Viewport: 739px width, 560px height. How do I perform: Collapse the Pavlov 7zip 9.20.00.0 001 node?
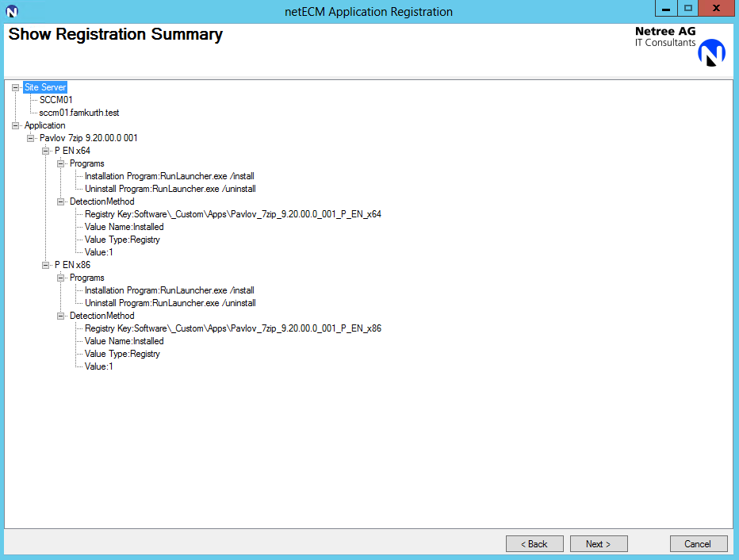pos(31,138)
